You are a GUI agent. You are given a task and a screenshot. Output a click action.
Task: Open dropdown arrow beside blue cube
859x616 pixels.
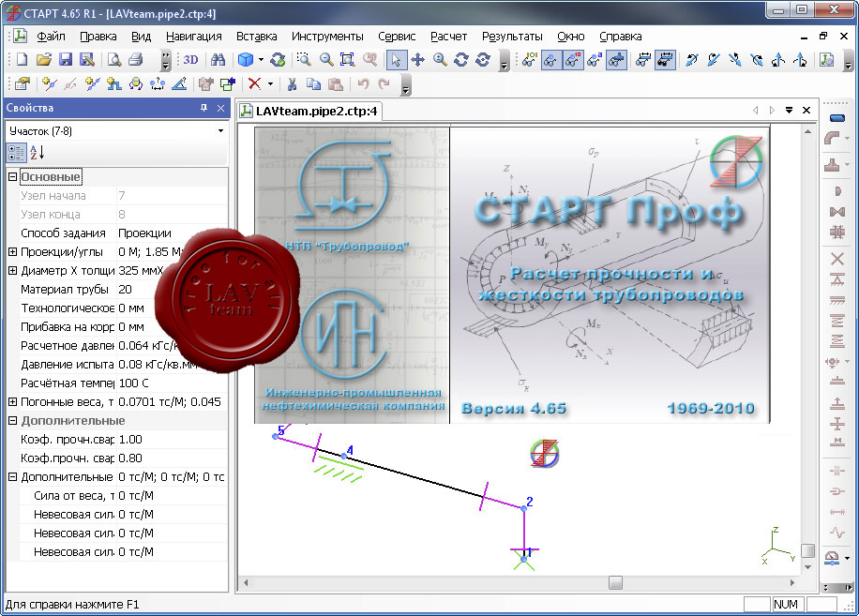tap(261, 60)
